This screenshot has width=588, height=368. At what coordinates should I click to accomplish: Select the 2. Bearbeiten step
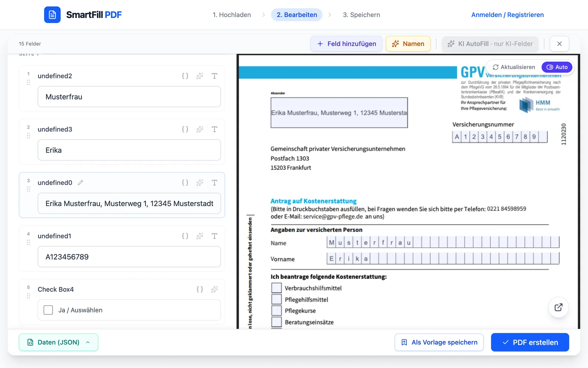click(297, 15)
